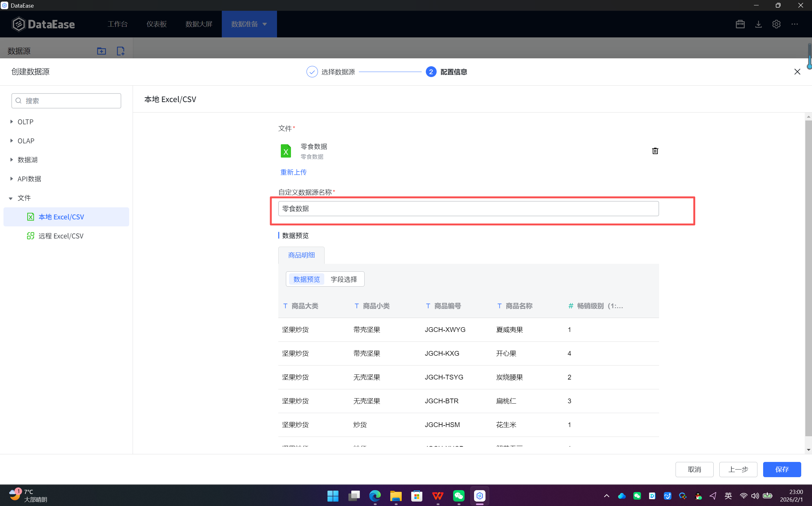Click the download icon in the top bar
This screenshot has width=812, height=506.
pos(758,24)
